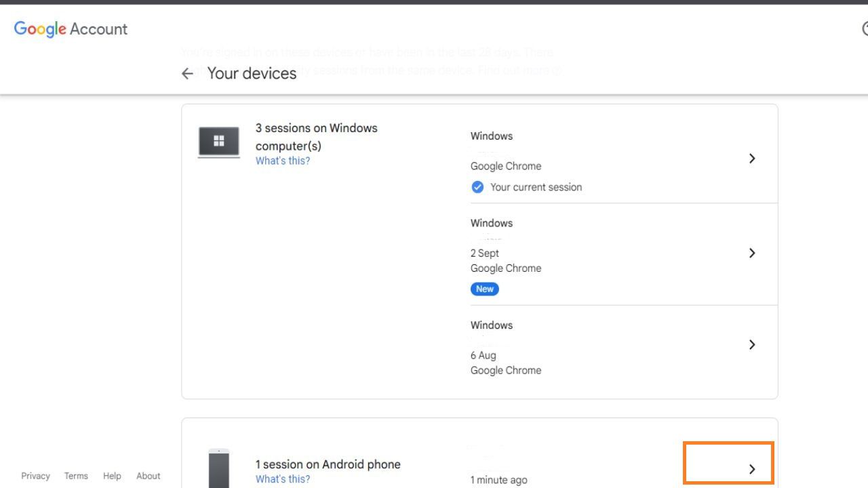The width and height of the screenshot is (868, 488).
Task: Open the Terms footer link
Action: pos(76,476)
